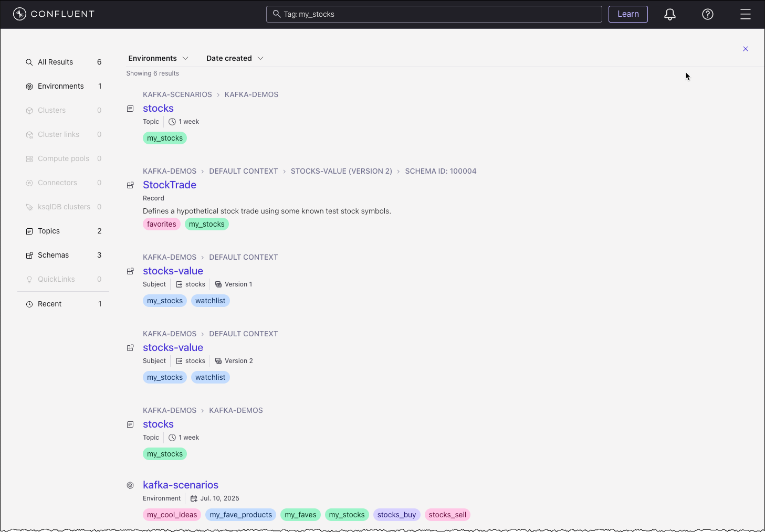The height and width of the screenshot is (532, 765).
Task: Open Recent searches in sidebar
Action: click(49, 304)
